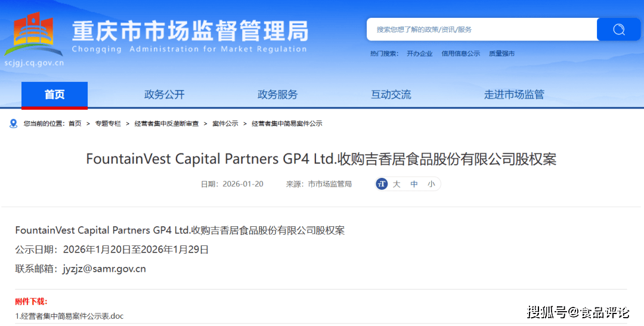
Task: Open the 互动交流 navigation tab
Action: (x=391, y=94)
